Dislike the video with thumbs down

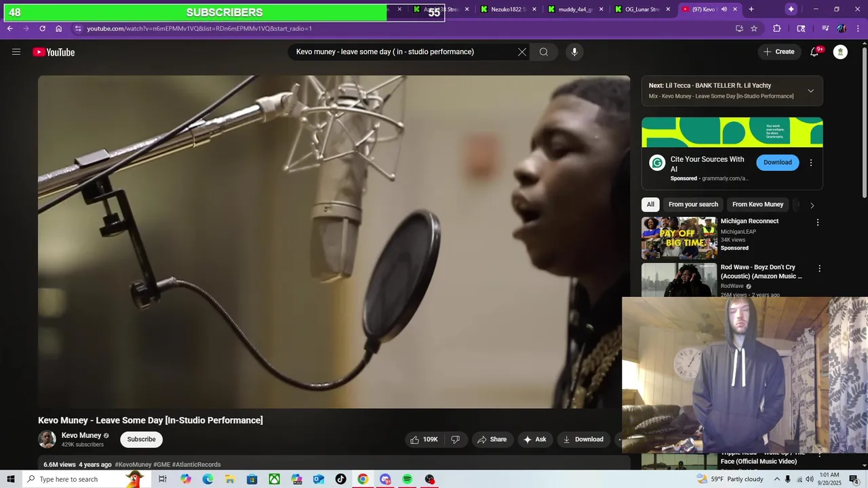point(456,439)
